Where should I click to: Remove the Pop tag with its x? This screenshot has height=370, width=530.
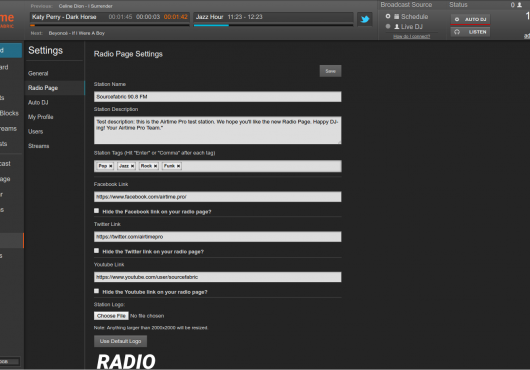(111, 166)
